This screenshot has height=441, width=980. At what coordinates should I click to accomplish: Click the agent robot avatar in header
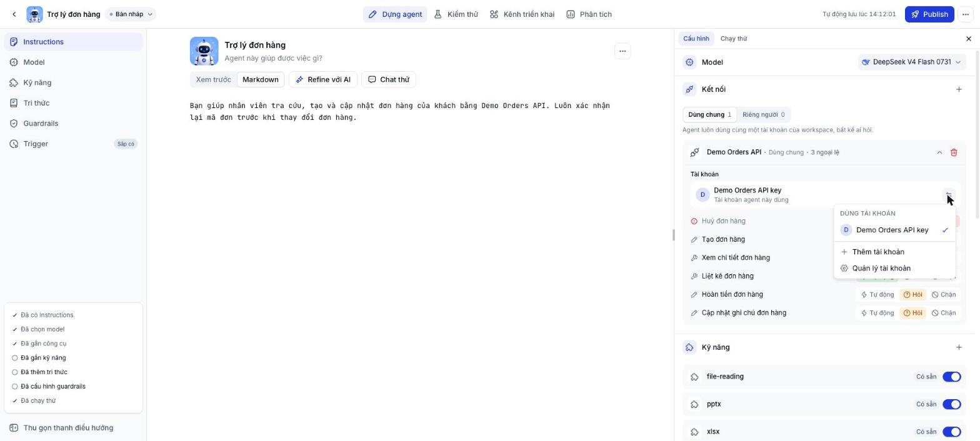pyautogui.click(x=34, y=14)
